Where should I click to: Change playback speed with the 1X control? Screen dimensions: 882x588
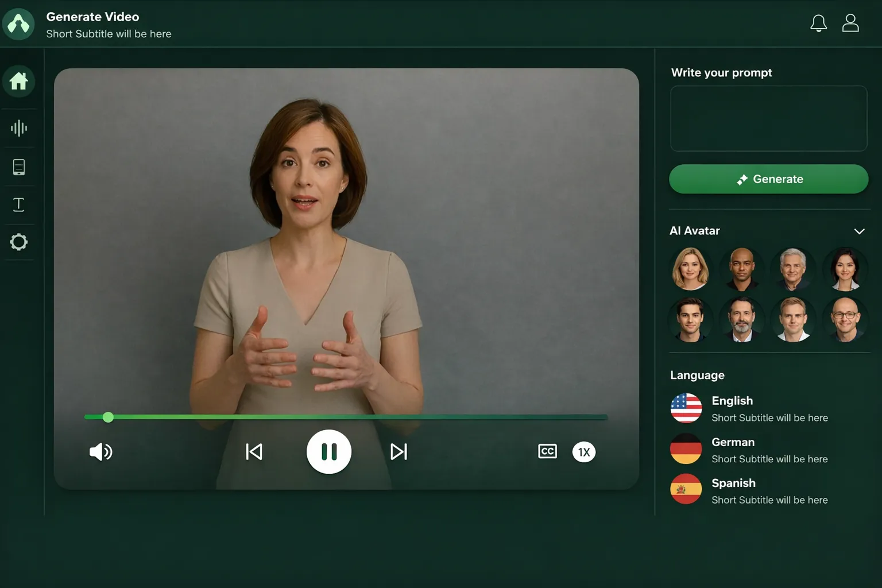[x=583, y=452]
